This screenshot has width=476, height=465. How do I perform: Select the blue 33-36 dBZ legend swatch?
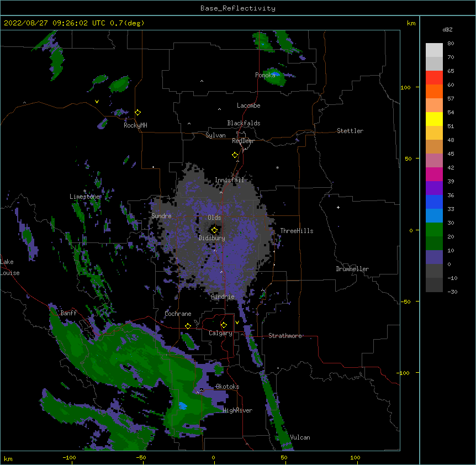click(434, 202)
